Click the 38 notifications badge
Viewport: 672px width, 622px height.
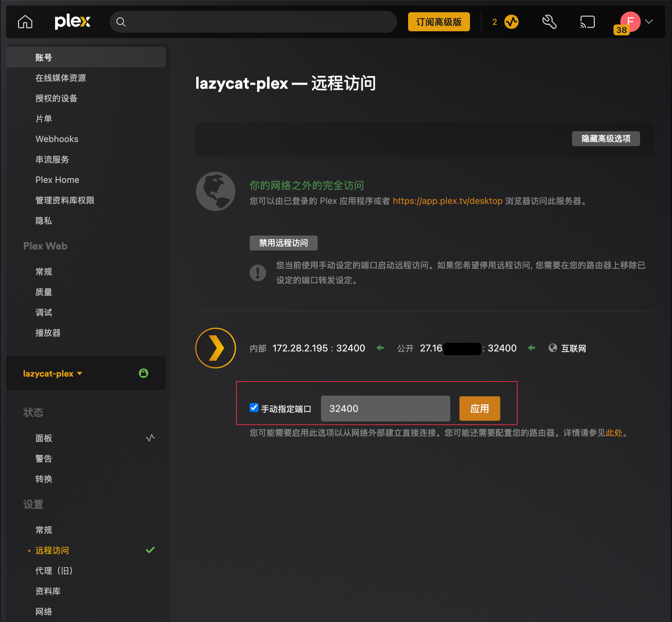621,30
